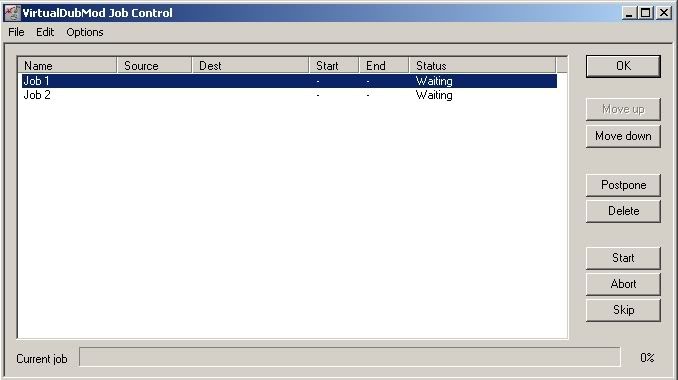
Task: Click the Start column header
Action: 334,66
